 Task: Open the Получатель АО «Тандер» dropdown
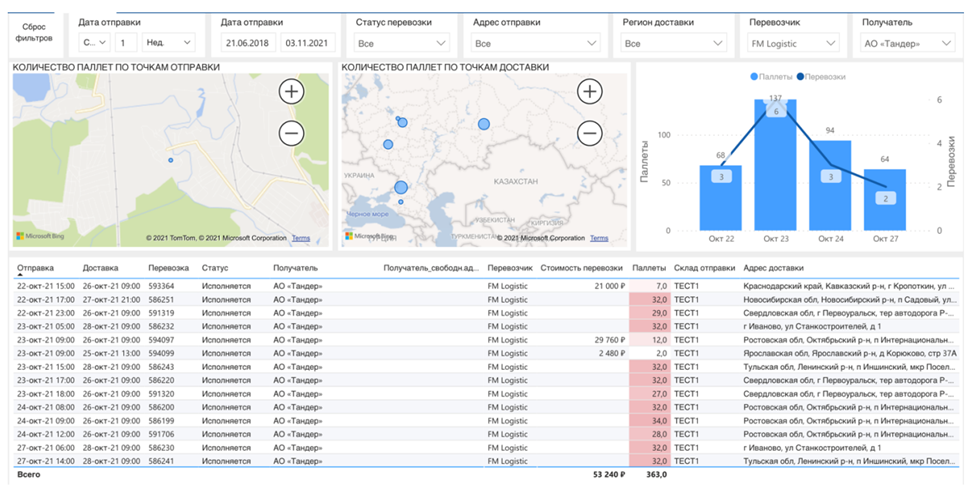coord(908,43)
